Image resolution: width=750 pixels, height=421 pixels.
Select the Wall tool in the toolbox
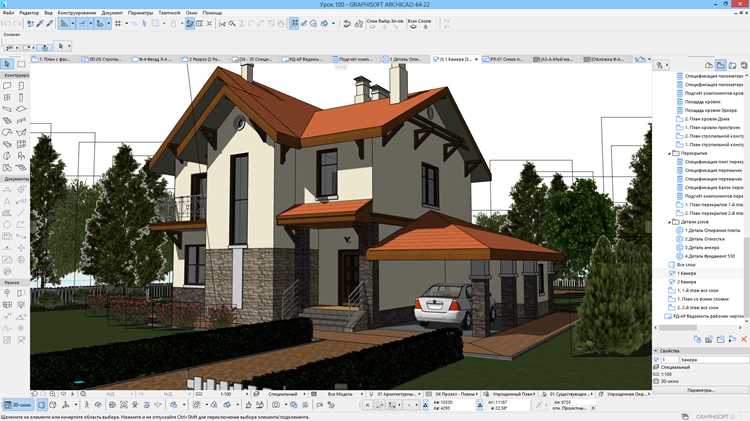click(x=7, y=86)
